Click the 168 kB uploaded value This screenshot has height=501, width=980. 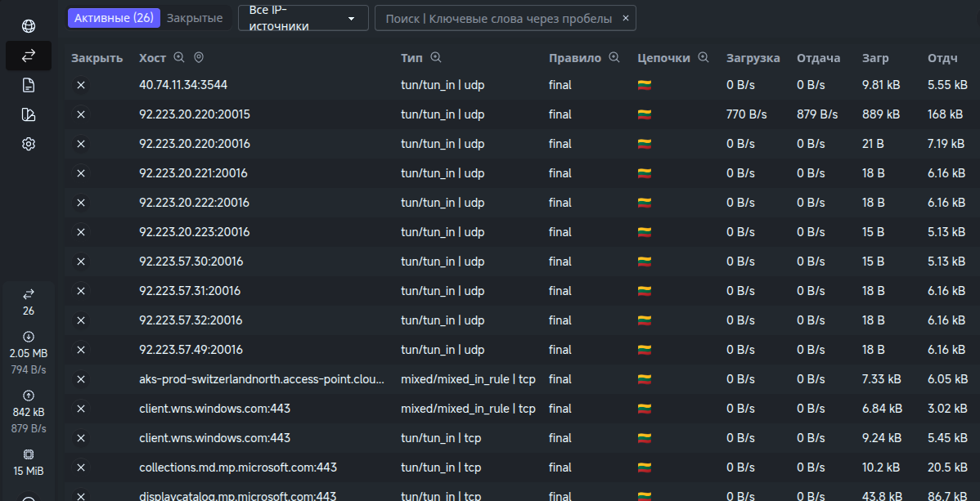click(946, 114)
